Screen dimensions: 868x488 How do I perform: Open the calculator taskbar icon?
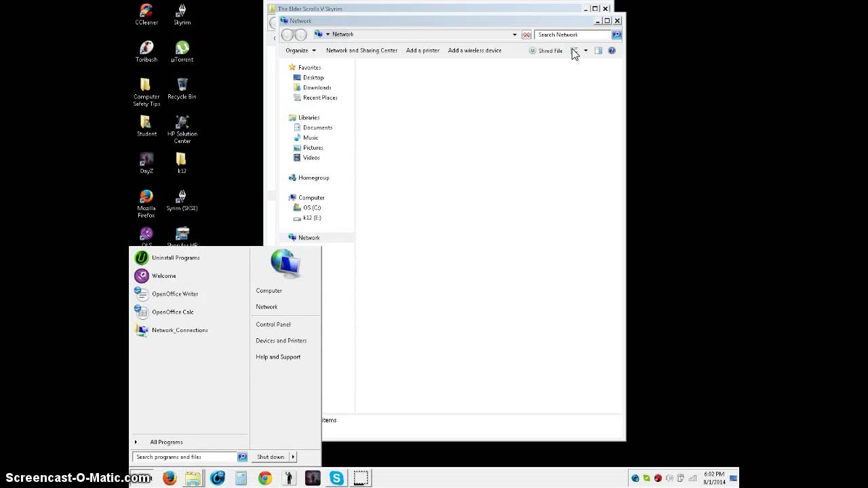241,479
